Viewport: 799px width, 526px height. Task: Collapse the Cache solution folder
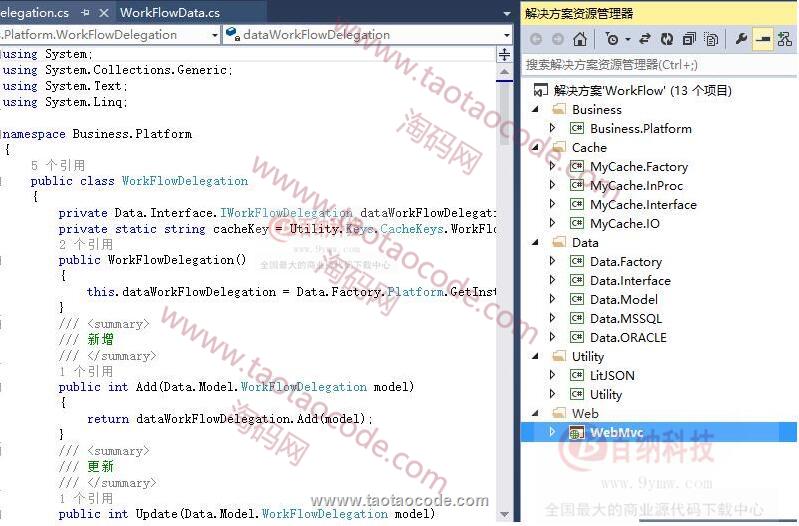click(x=535, y=148)
